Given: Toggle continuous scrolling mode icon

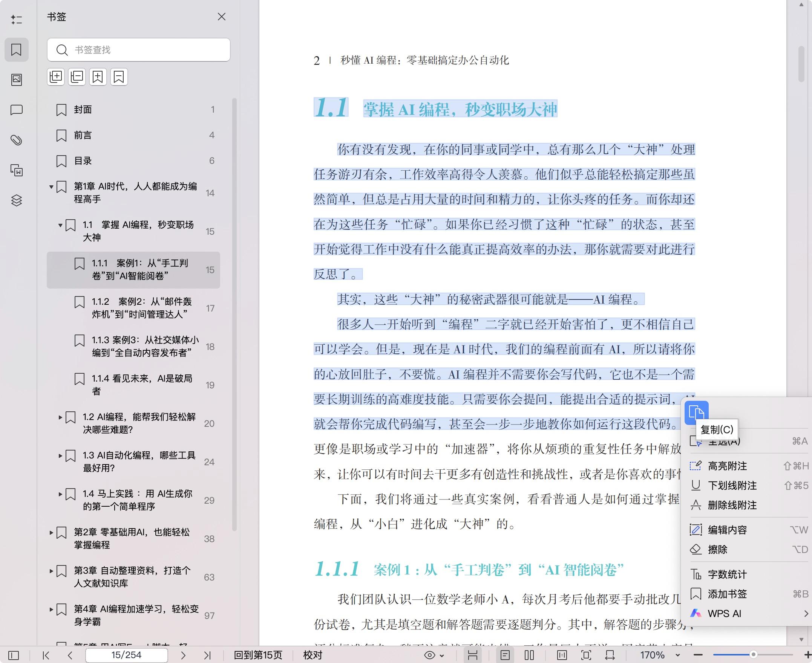Looking at the screenshot, I should click(x=473, y=655).
